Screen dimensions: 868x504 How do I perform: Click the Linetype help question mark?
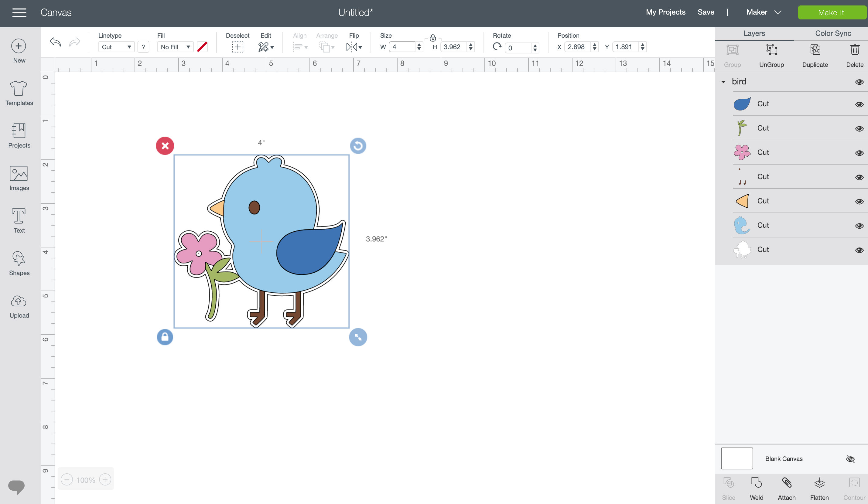click(143, 47)
